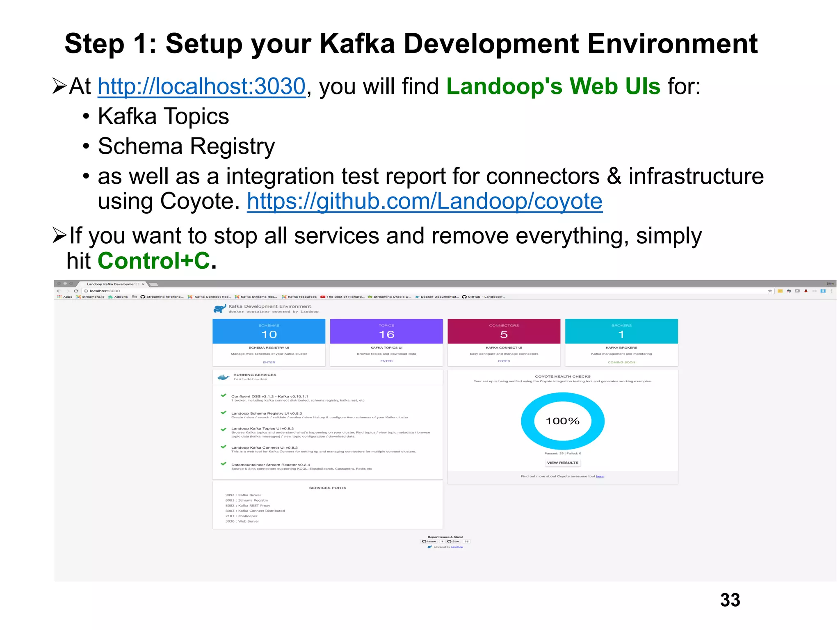Screen dimensions: 840x630
Task: Enter the Kafka Connect UI
Action: 504,361
